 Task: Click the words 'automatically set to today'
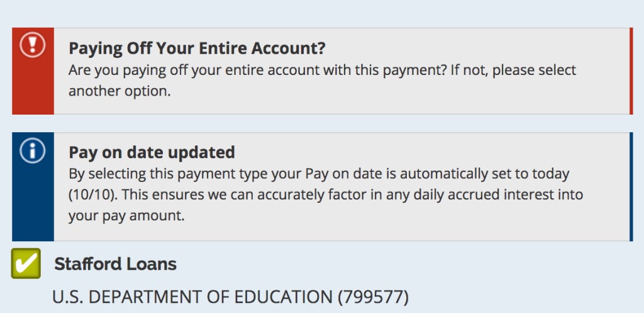coord(485,174)
